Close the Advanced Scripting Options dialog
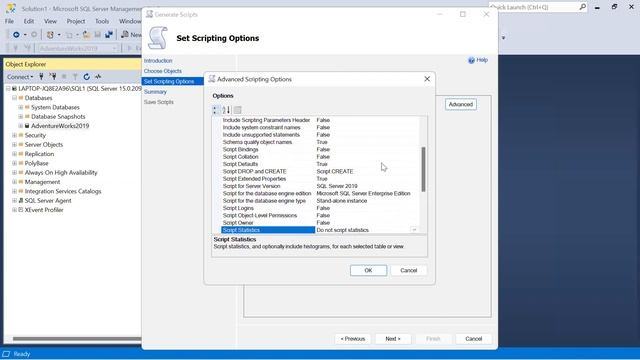 [x=427, y=79]
